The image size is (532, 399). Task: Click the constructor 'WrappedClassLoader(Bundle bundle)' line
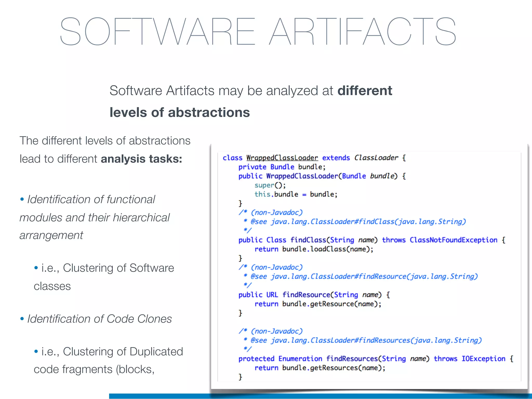click(322, 176)
